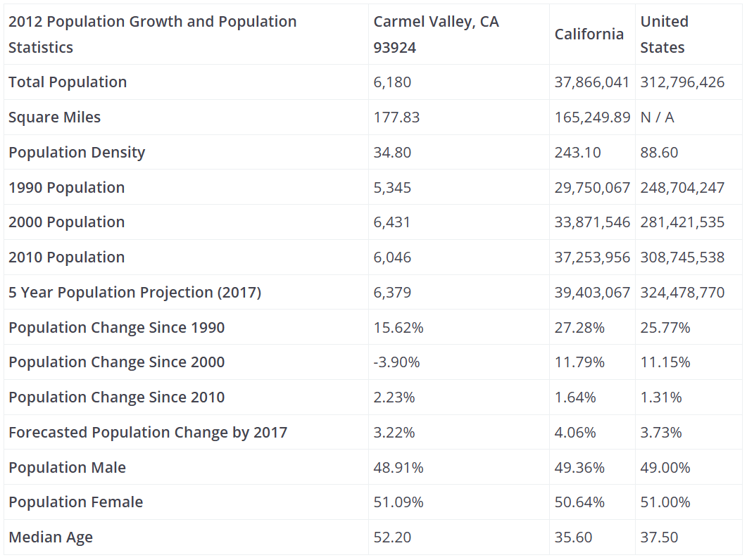Click the United States column header
The width and height of the screenshot is (747, 560).
(663, 34)
